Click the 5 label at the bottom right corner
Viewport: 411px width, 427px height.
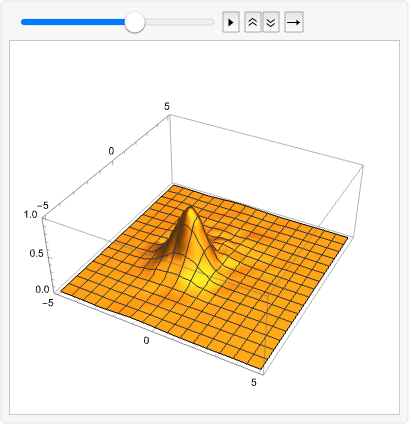coord(254,382)
